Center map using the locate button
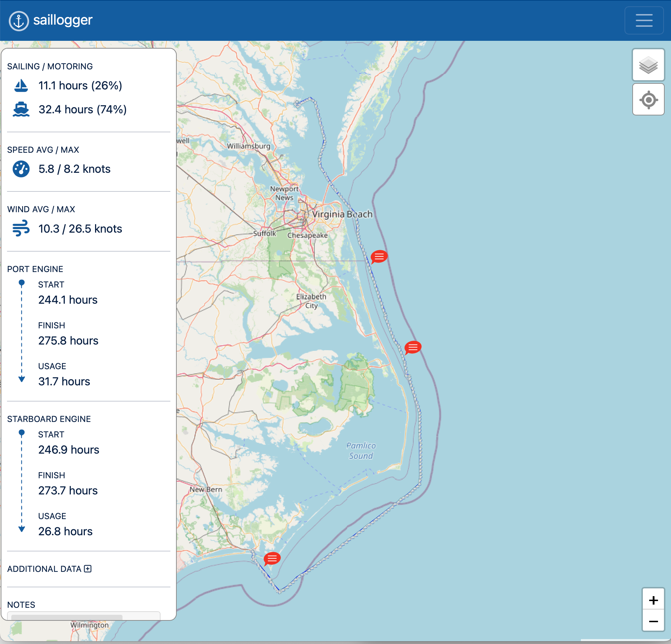671x644 pixels. 648,100
